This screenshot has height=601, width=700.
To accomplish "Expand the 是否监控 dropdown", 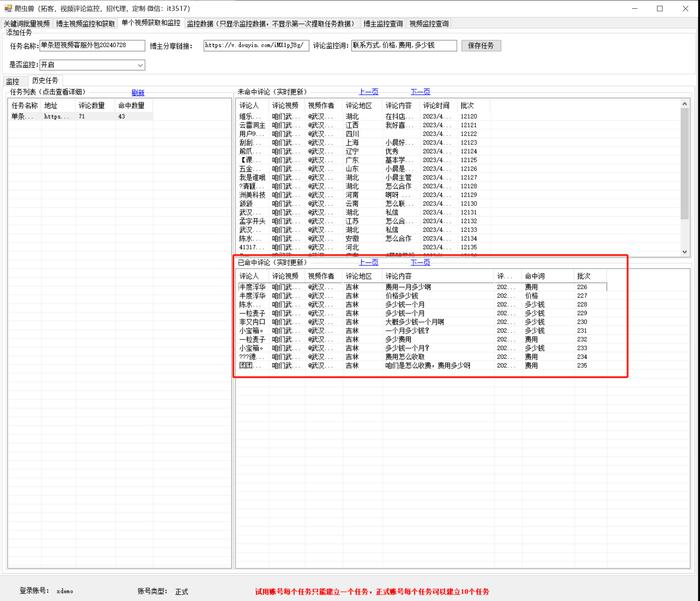I will [x=140, y=65].
